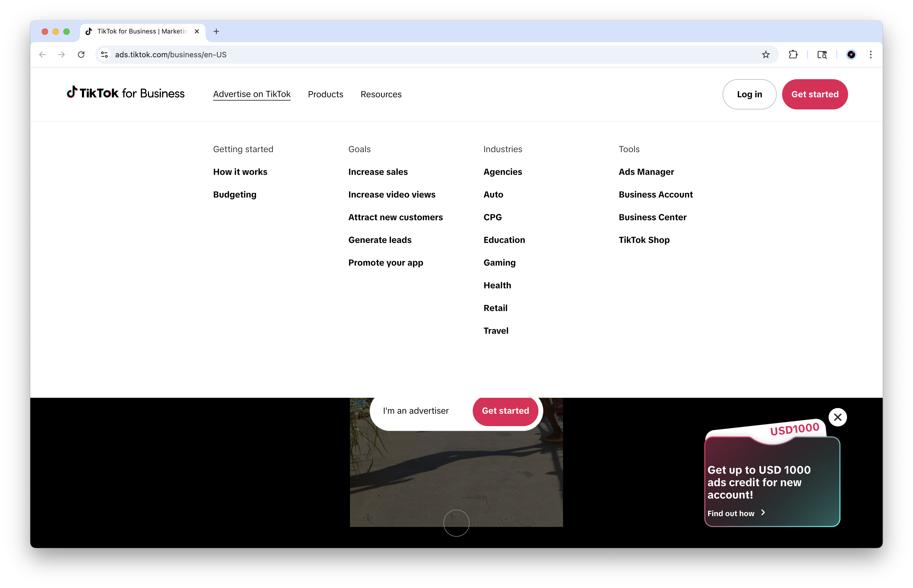Open the browser extensions puzzle icon
Viewport: 913px width, 588px height.
point(793,55)
